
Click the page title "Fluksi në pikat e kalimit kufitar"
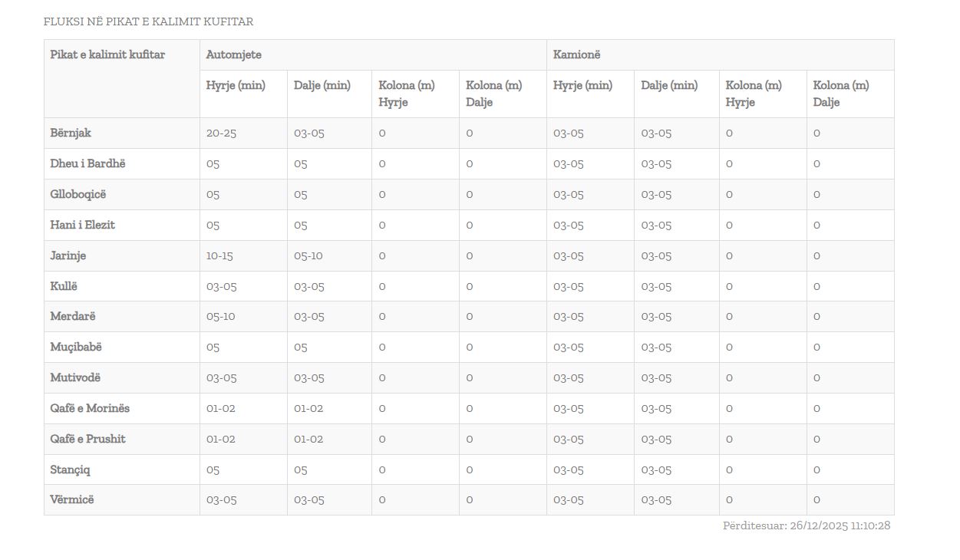(x=148, y=22)
